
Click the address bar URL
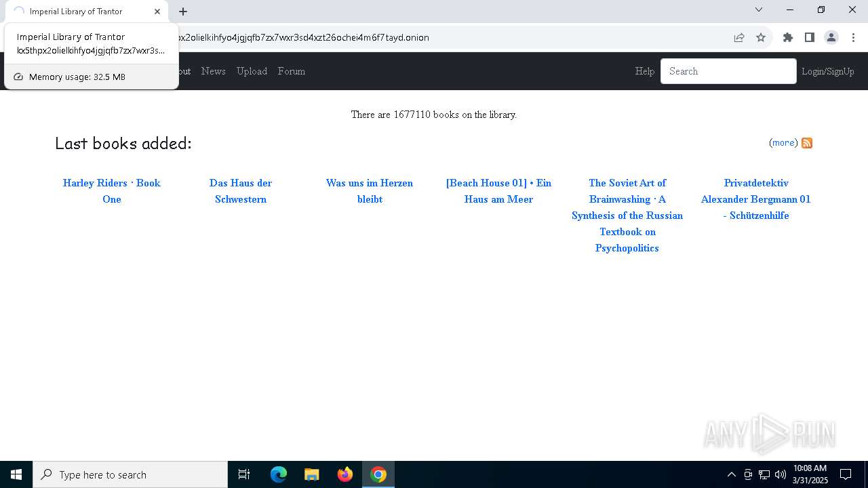302,37
